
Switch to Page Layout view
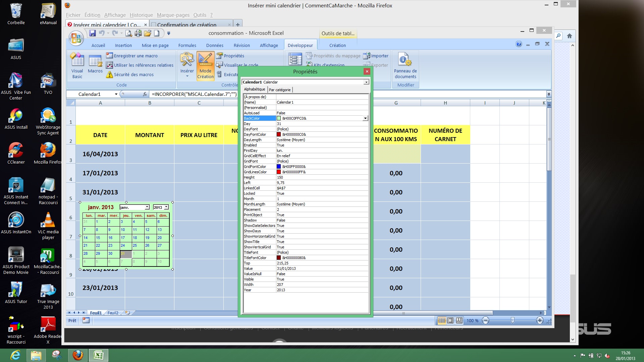(x=450, y=320)
